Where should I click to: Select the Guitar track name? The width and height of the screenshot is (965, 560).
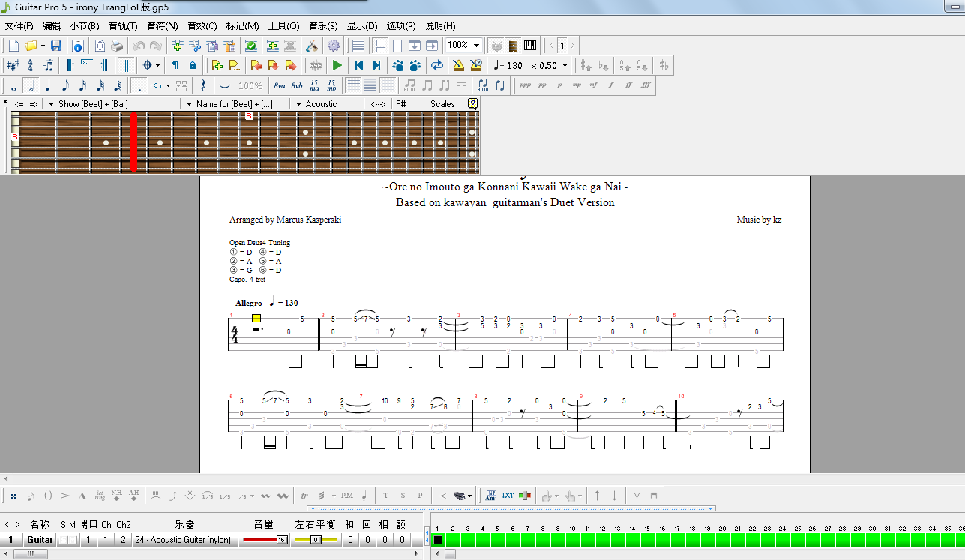point(40,540)
